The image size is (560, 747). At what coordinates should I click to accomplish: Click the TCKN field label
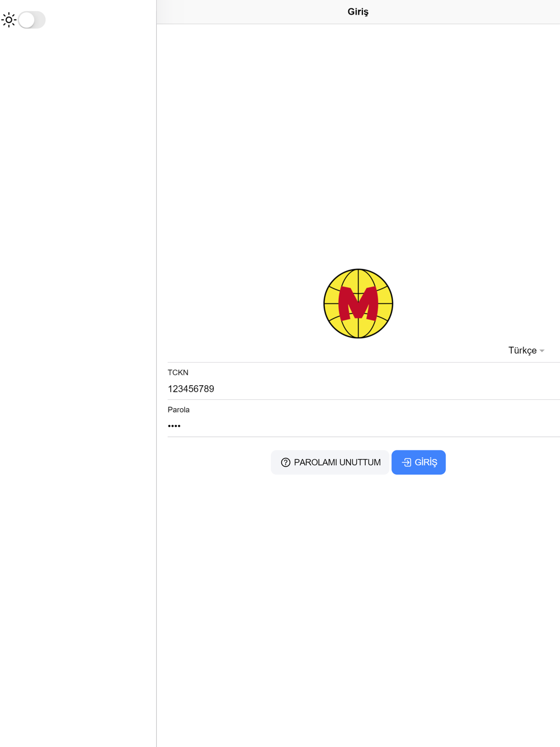(x=178, y=372)
